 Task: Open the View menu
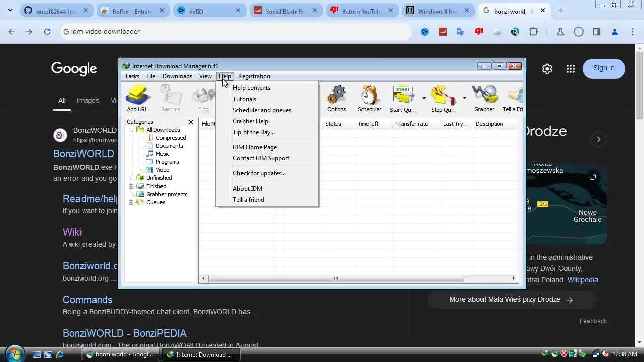point(205,76)
